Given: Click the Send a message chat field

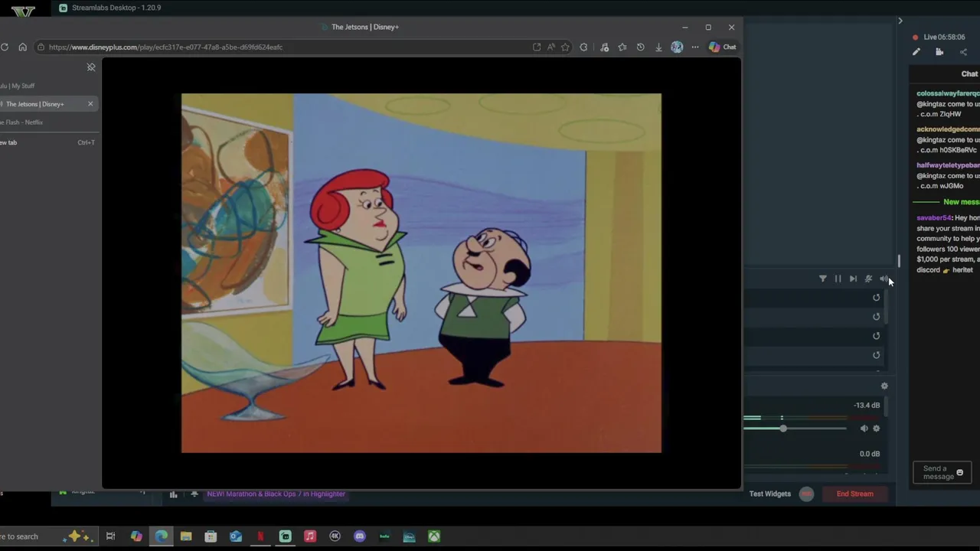Looking at the screenshot, I should 935,472.
